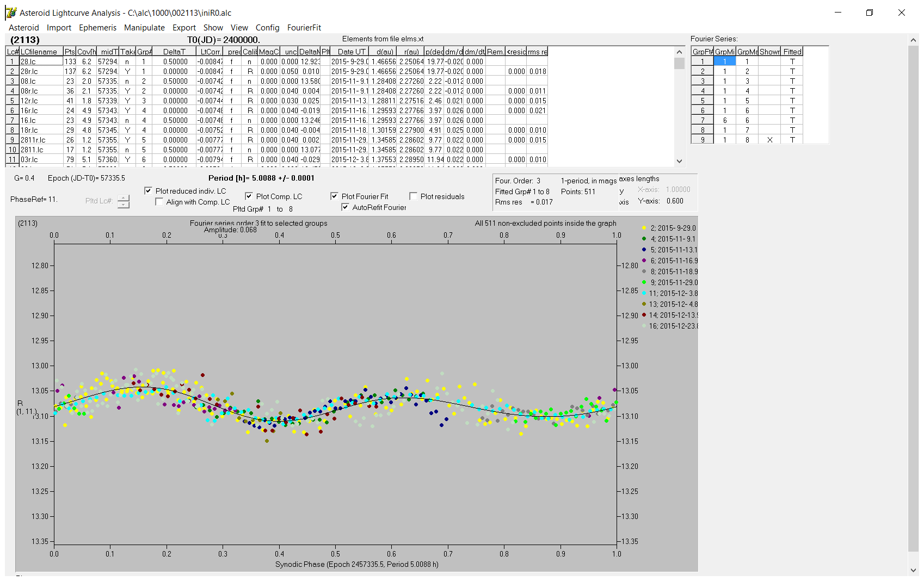Click Fitted T cell in Fourier row 7
The width and height of the screenshot is (924, 581).
pyautogui.click(x=792, y=120)
